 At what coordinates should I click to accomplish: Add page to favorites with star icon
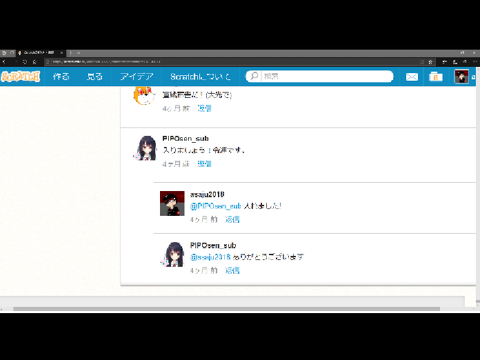(x=430, y=62)
